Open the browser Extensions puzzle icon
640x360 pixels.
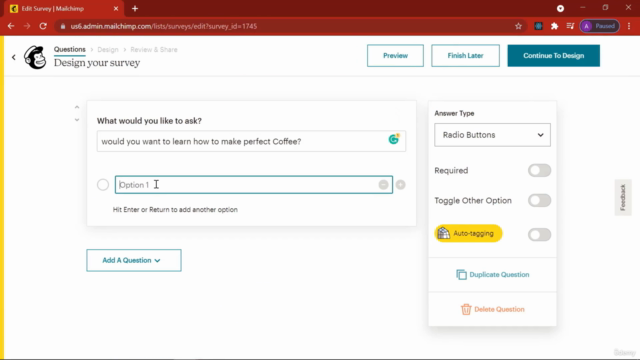[x=554, y=26]
